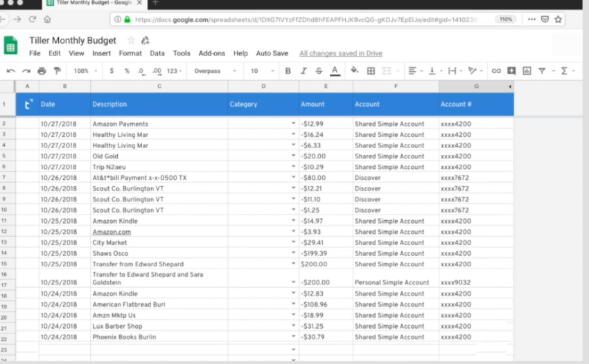Open Google Sheets home icon

click(10, 46)
